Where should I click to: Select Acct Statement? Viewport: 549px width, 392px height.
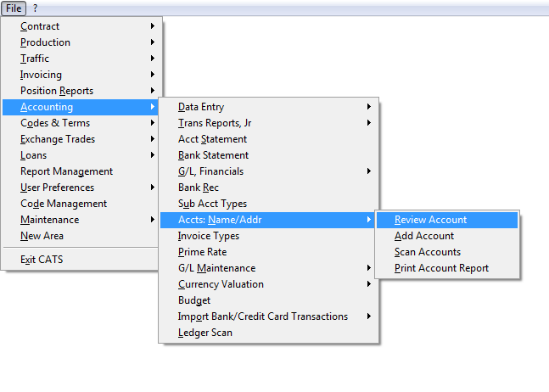[268, 139]
